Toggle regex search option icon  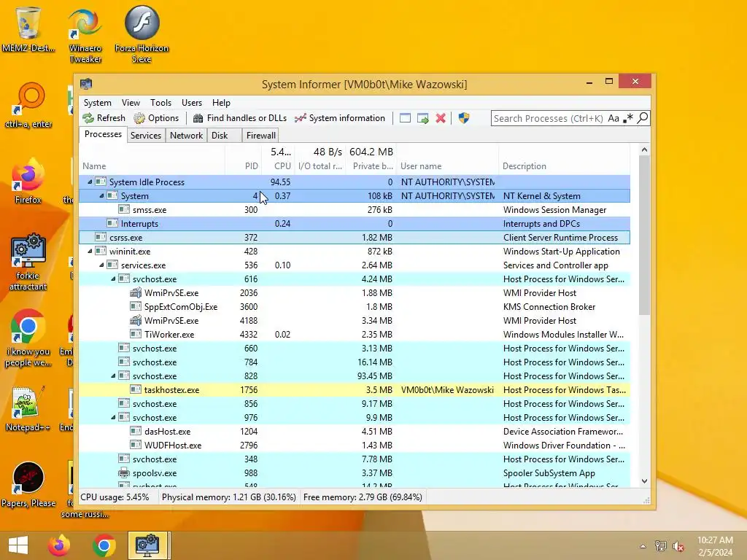click(x=628, y=118)
